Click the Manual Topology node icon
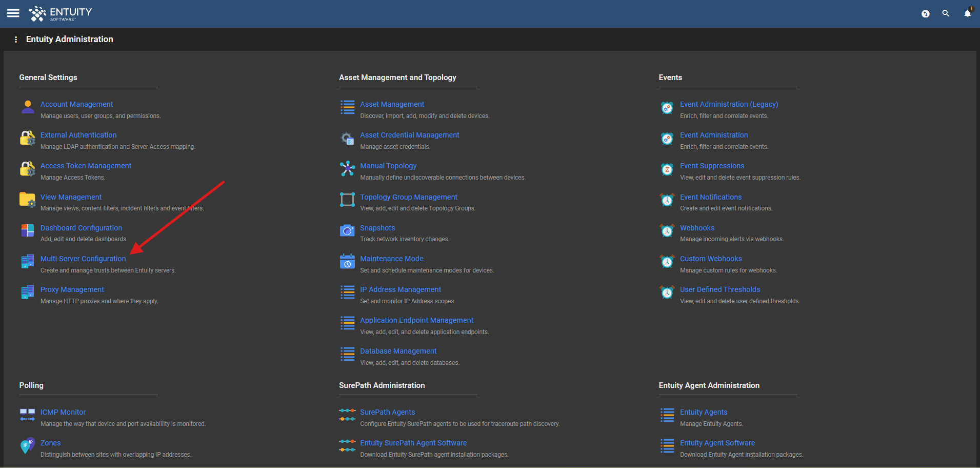The image size is (980, 468). (348, 168)
